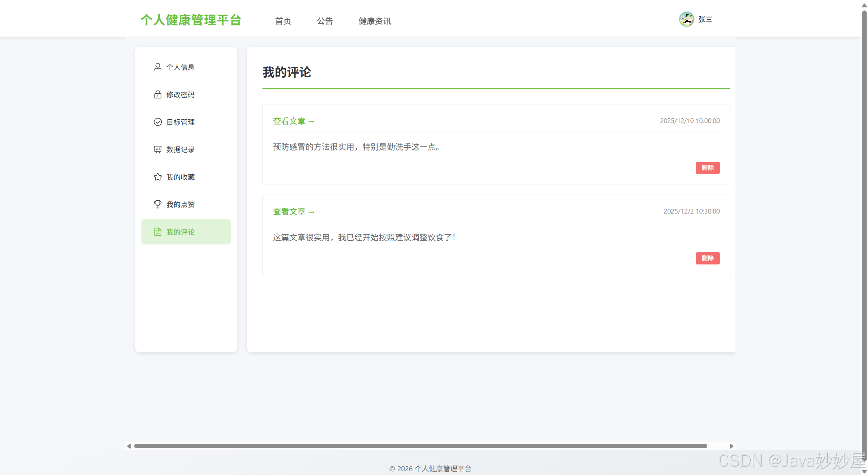Screen dimensions: 868x475
Task: Click 查看文章 link on the 2025/12/2 comment
Action: [294, 212]
